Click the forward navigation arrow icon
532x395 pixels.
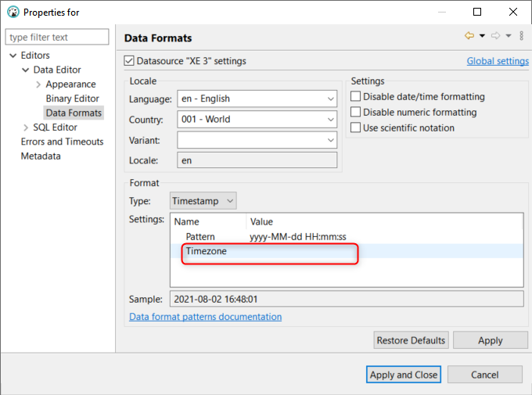click(x=496, y=36)
